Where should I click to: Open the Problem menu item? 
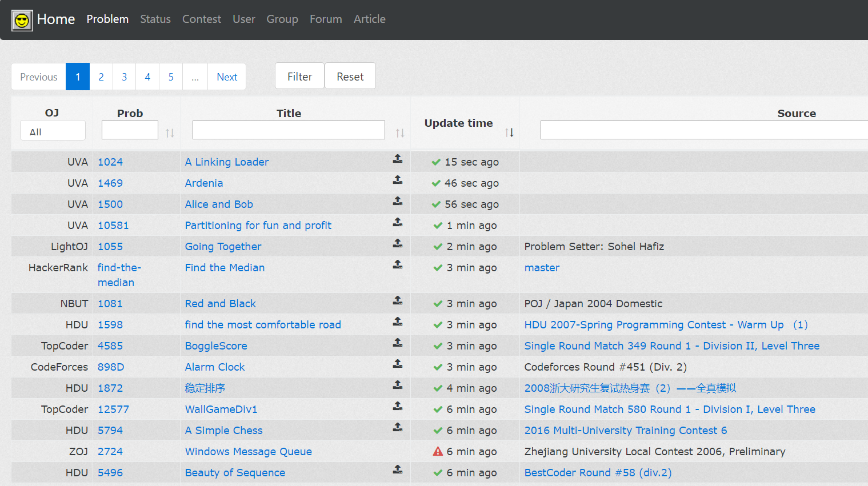pyautogui.click(x=107, y=19)
